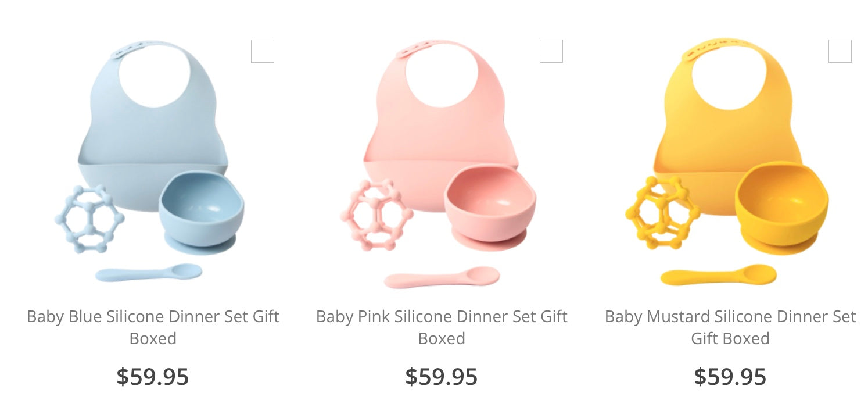Tick the compare checkbox on Baby Mustard set
This screenshot has height=400, width=868.
[840, 51]
